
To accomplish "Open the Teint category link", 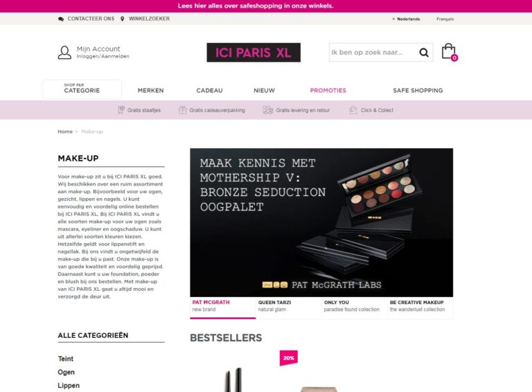I will (66, 359).
